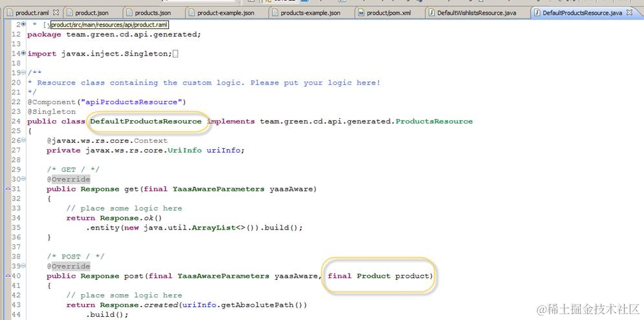Click the file icon on products-example.json tab
The height and width of the screenshot is (320, 644).
[x=275, y=13]
